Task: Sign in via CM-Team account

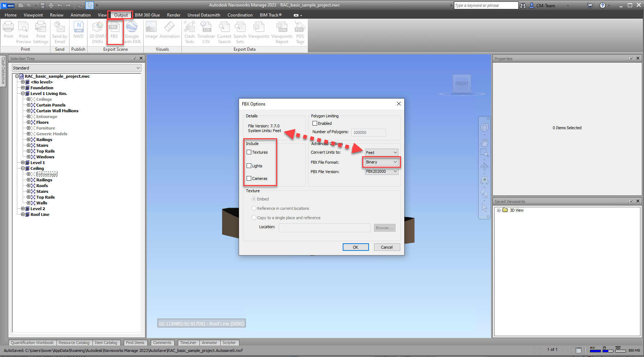Action: coord(545,5)
